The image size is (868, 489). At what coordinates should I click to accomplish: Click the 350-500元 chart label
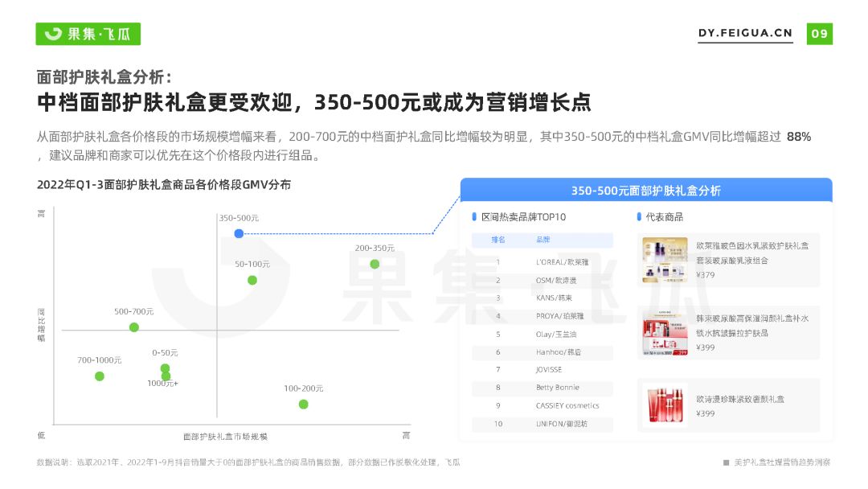tap(239, 218)
